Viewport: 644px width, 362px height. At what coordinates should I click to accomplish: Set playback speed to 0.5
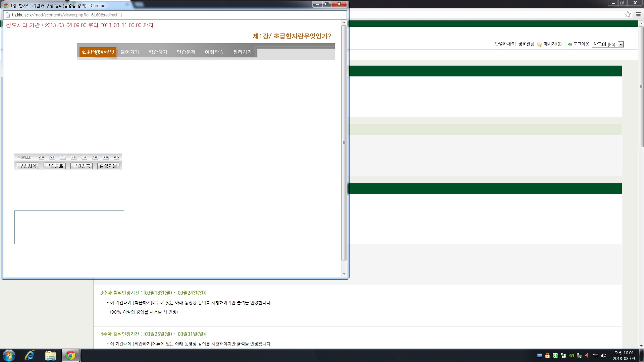41,157
